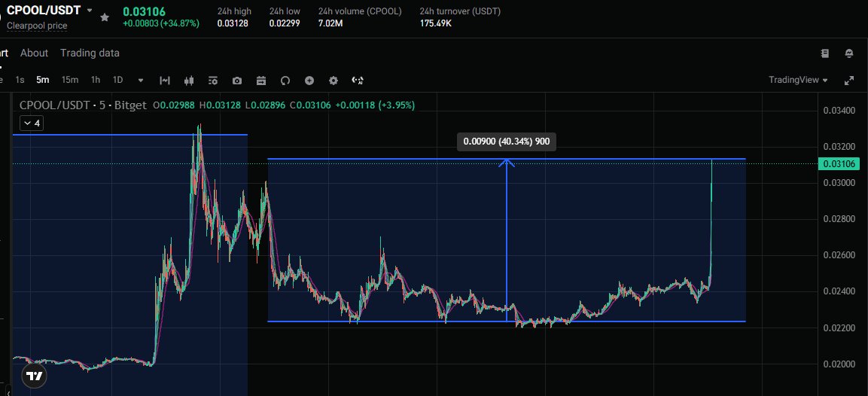
Task: Click the plus circle add icon
Action: pyautogui.click(x=309, y=81)
